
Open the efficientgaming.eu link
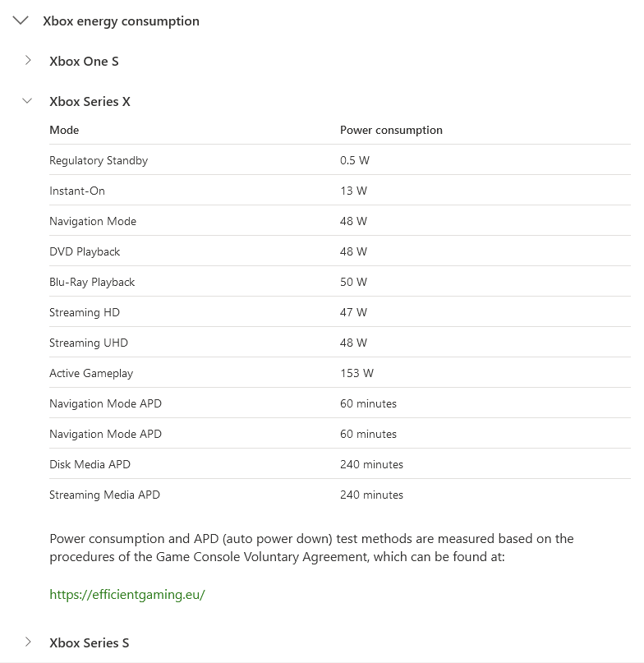pos(126,595)
